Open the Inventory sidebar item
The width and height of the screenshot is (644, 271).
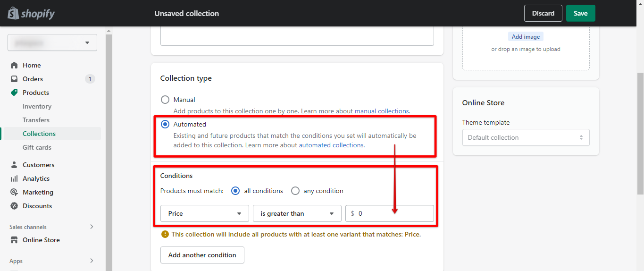pos(37,106)
